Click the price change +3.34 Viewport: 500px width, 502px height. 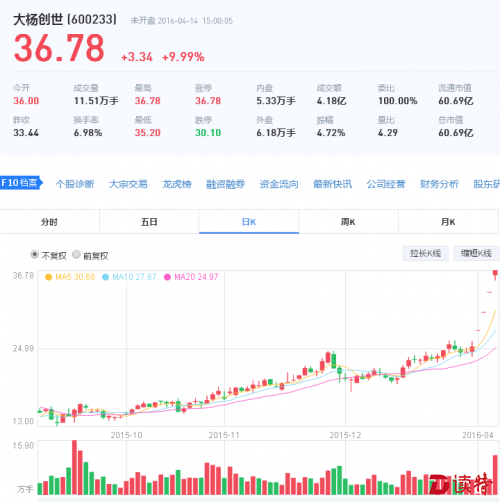pos(137,57)
